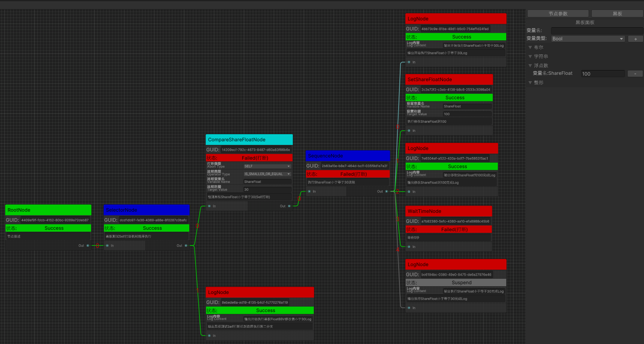Click the SelectorNode Out port
The height and width of the screenshot is (344, 644).
pos(186,245)
